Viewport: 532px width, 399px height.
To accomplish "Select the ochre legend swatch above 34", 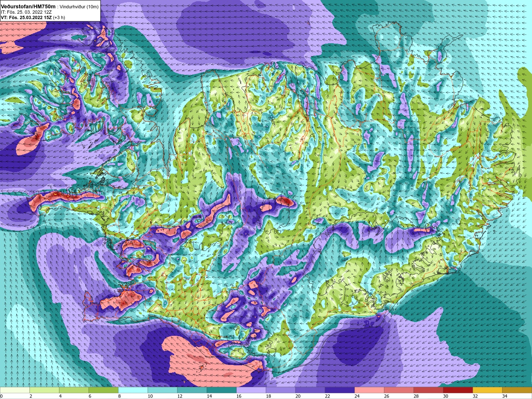I will click(517, 391).
